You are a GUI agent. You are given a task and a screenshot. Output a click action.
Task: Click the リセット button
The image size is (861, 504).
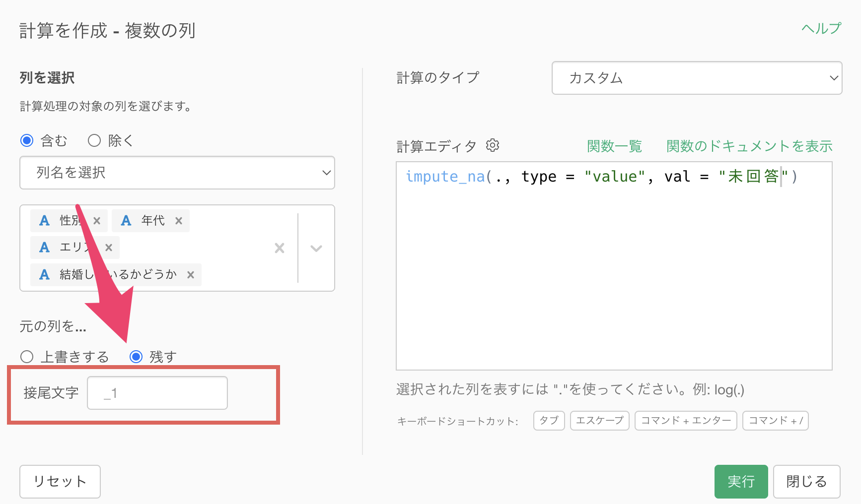click(x=60, y=481)
